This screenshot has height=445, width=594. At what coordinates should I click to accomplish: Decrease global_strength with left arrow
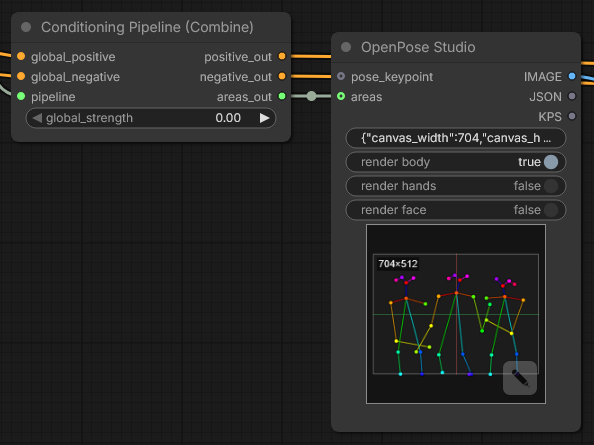click(37, 118)
